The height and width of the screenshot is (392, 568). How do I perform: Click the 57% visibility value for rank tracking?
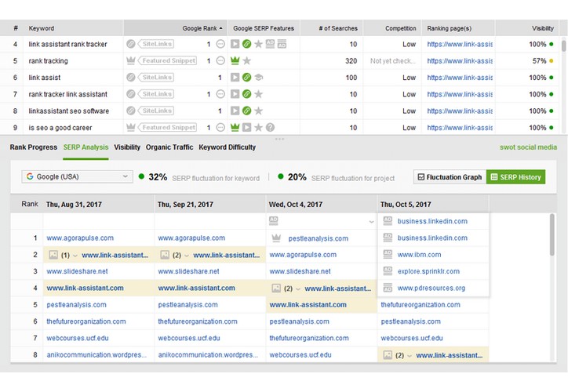[x=539, y=61]
